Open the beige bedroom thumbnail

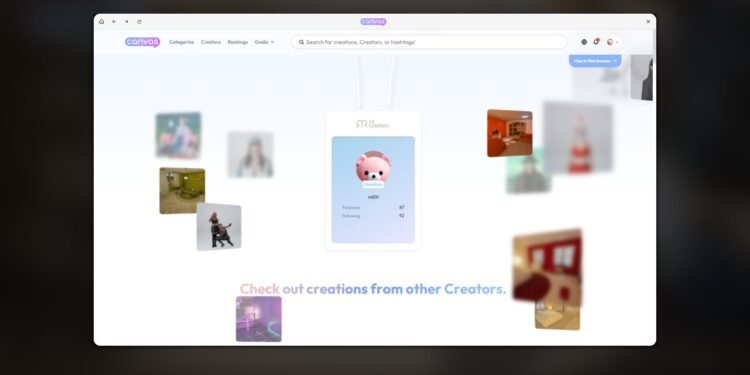point(557,316)
